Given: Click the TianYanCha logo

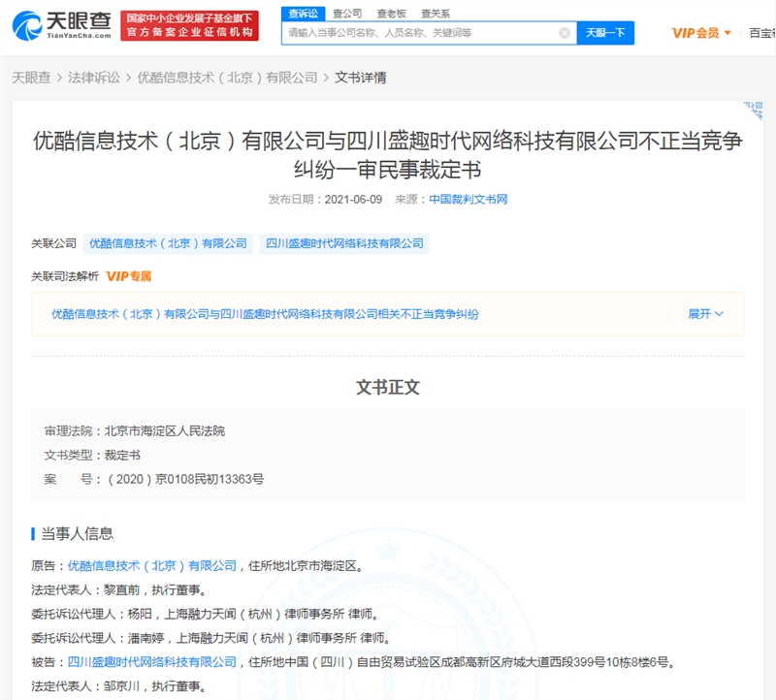Looking at the screenshot, I should [x=62, y=25].
